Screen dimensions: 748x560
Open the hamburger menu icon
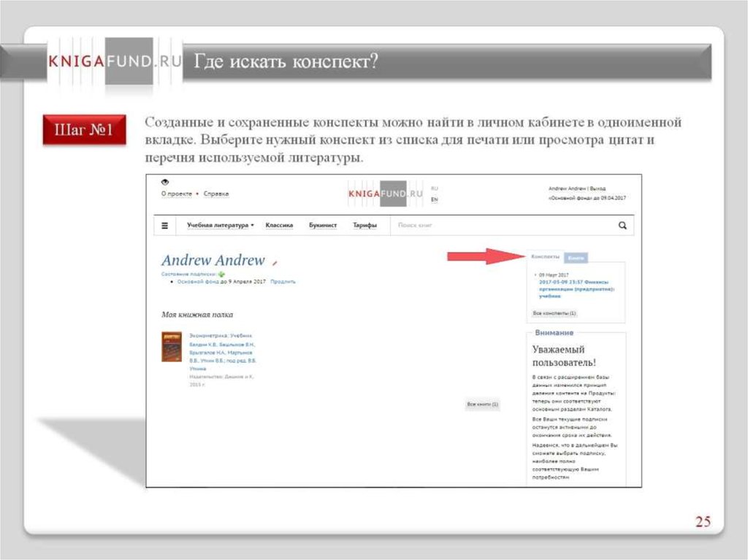click(x=165, y=226)
